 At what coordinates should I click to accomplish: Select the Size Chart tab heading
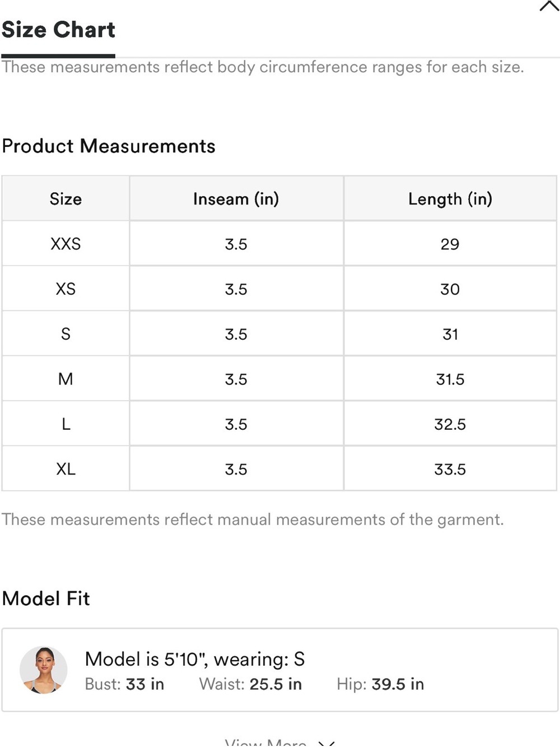click(58, 30)
